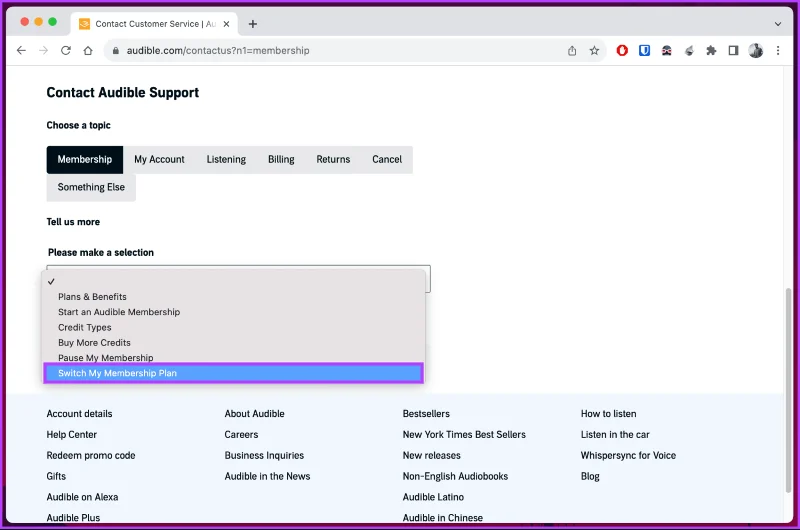This screenshot has height=530, width=800.
Task: Open Audible in the News
Action: tap(267, 476)
